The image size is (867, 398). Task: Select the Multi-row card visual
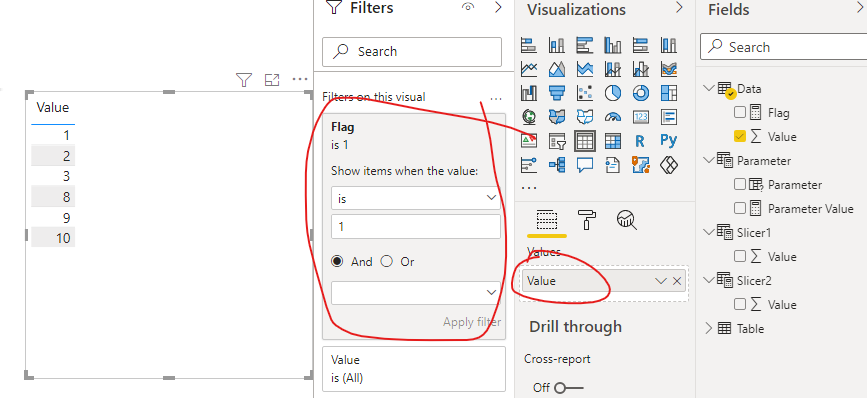(669, 117)
